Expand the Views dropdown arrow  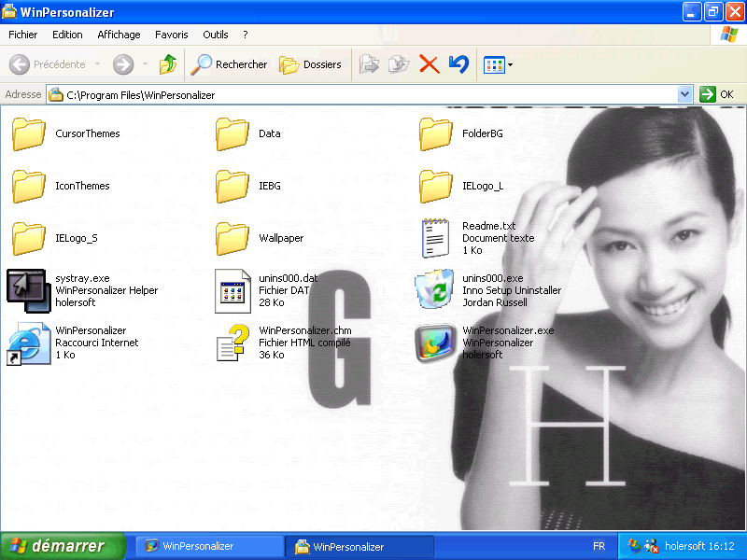click(510, 64)
